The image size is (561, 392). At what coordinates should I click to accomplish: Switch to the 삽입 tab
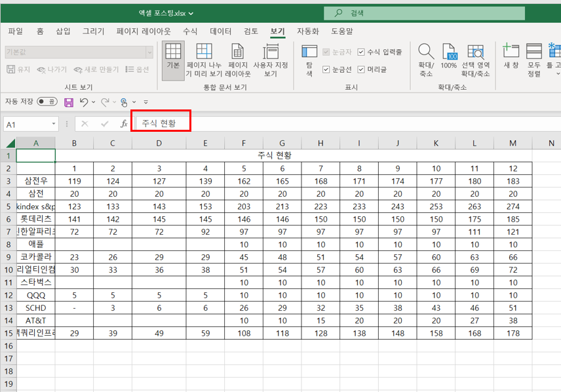tap(63, 31)
